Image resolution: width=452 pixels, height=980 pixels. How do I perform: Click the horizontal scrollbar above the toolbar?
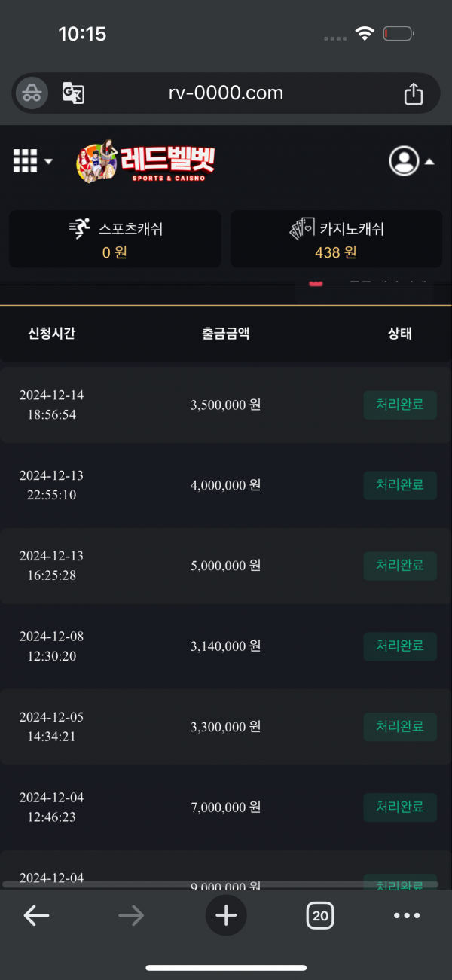(220, 884)
